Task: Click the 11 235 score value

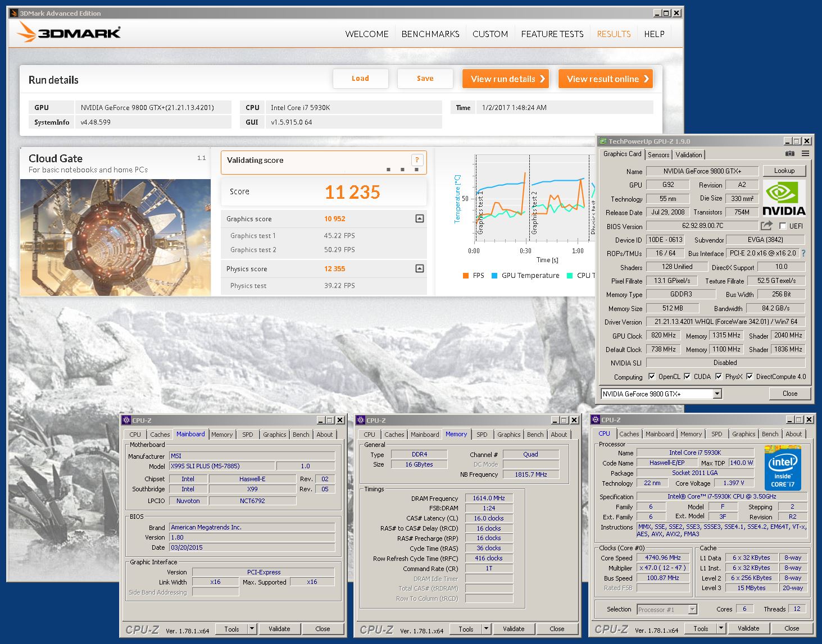Action: click(x=352, y=192)
